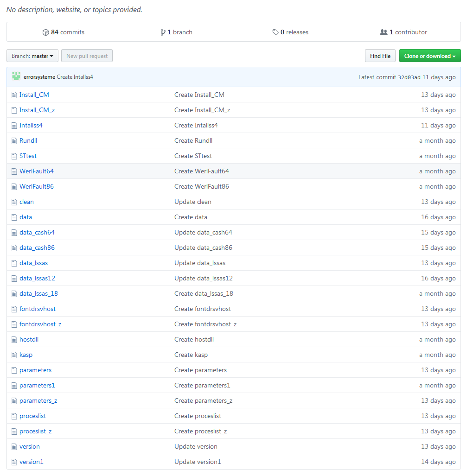Click the errorsysteme user avatar icon
467x476 pixels.
click(16, 76)
